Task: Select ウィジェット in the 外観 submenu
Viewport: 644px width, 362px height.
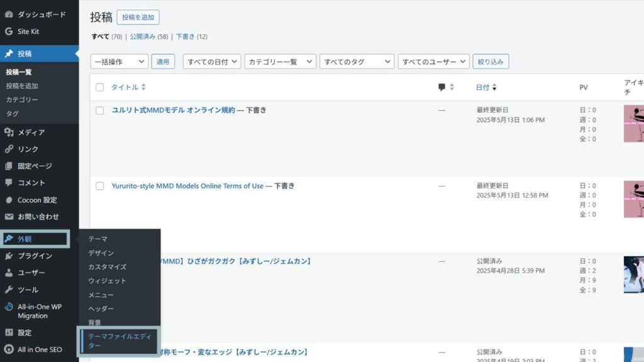Action: 107,281
